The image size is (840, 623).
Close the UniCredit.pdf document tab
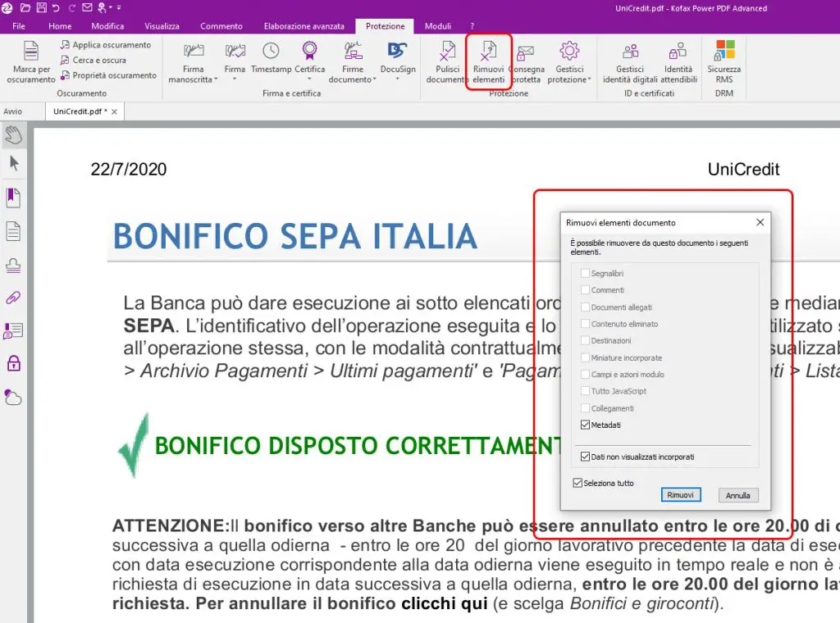coord(114,111)
